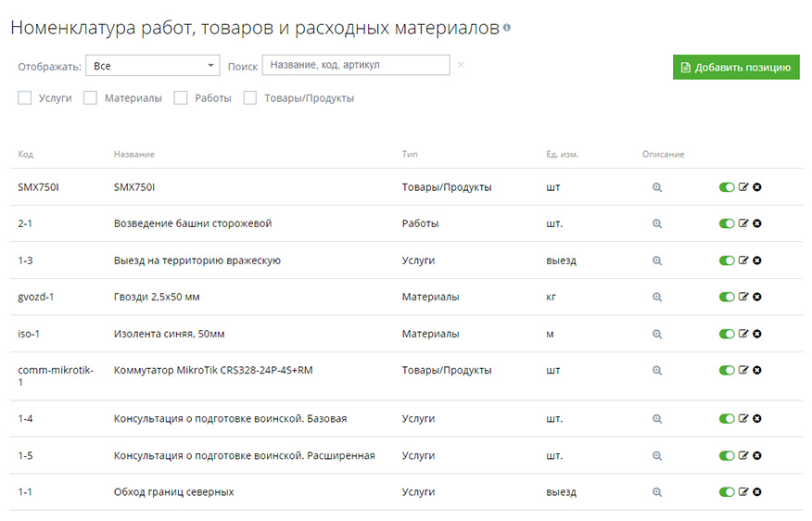Delete the 'Обход границ северных' row

[757, 492]
